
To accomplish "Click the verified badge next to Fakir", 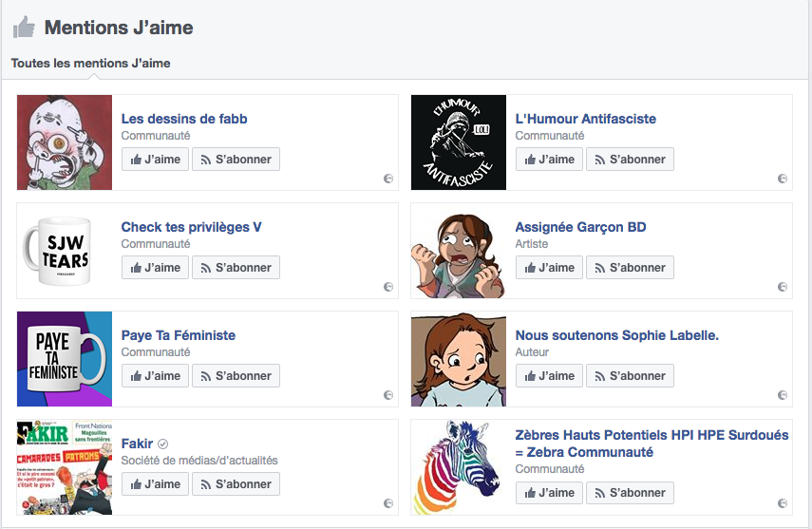I will click(162, 444).
